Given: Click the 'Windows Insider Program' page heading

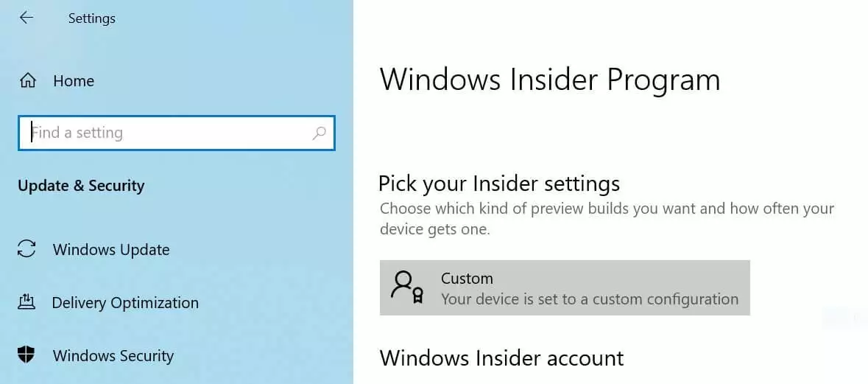Looking at the screenshot, I should [x=550, y=80].
